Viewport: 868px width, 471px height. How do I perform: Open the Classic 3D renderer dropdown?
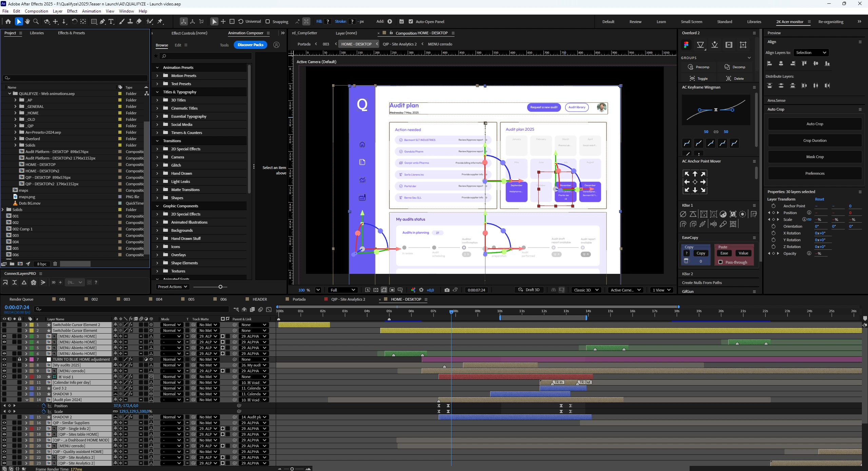586,290
